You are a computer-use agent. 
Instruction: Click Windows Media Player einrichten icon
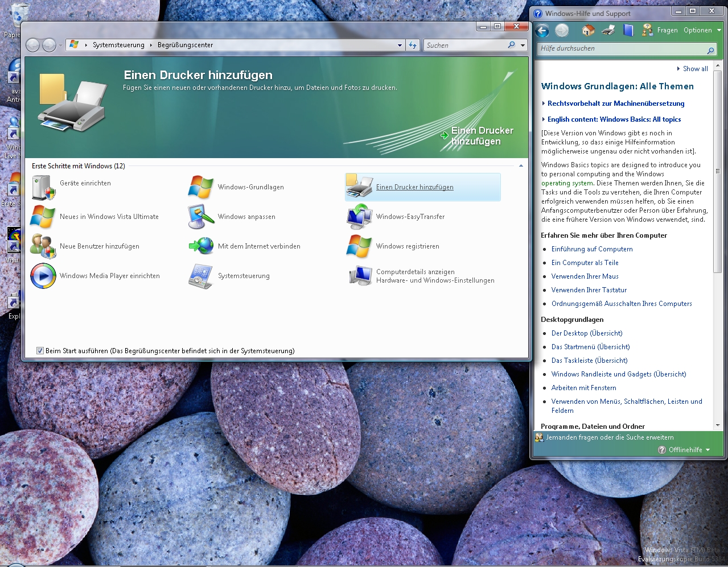tap(43, 276)
